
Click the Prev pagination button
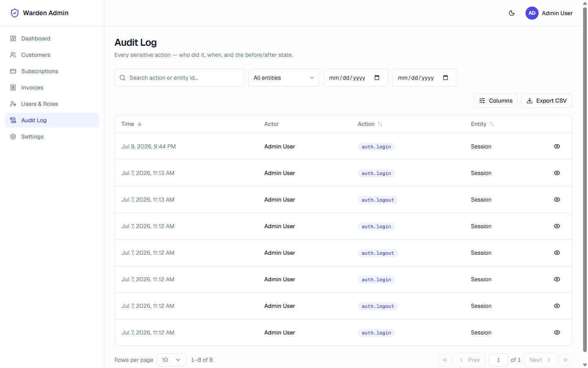(x=470, y=360)
